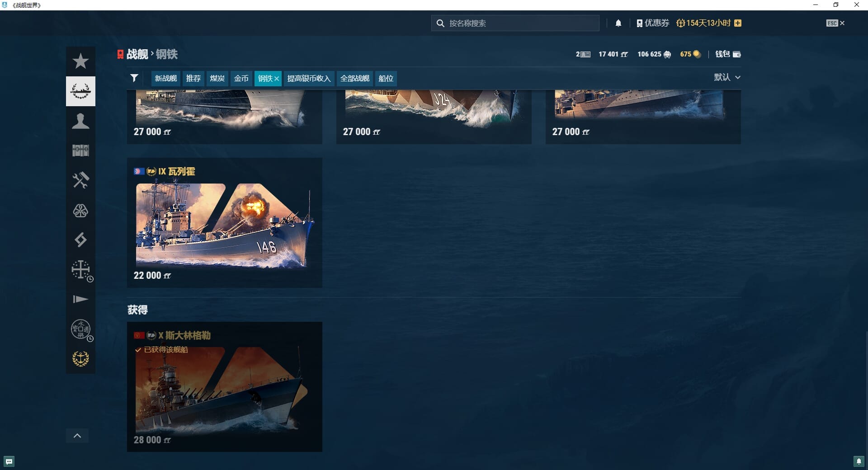868x470 pixels.
Task: Click the notification bell near search
Action: point(618,23)
